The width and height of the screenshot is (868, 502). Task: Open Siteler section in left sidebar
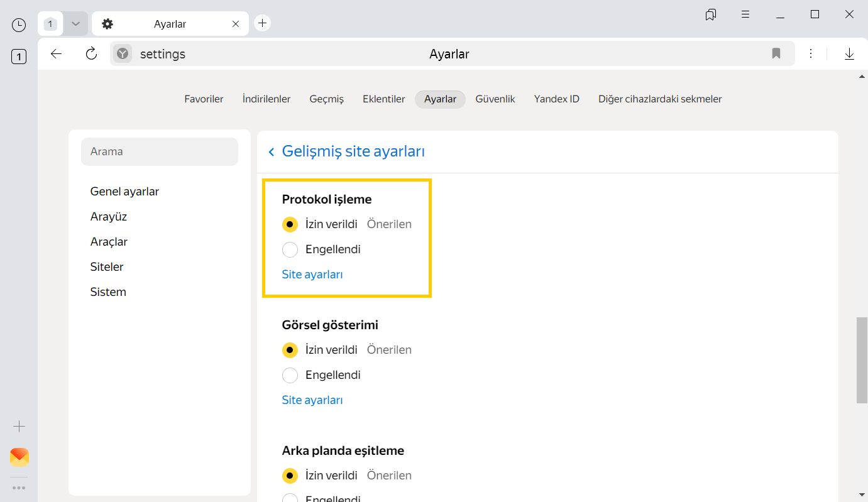coord(107,267)
